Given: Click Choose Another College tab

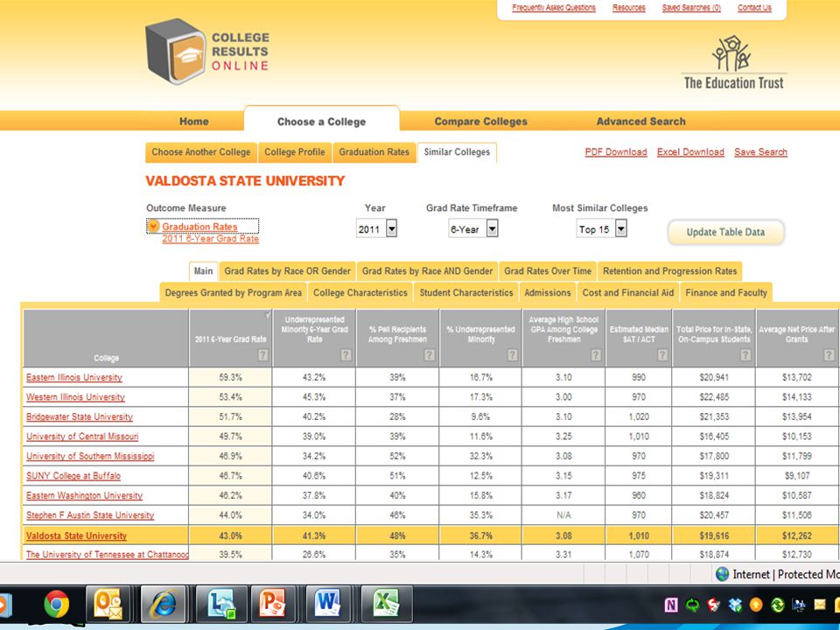Looking at the screenshot, I should [x=201, y=152].
